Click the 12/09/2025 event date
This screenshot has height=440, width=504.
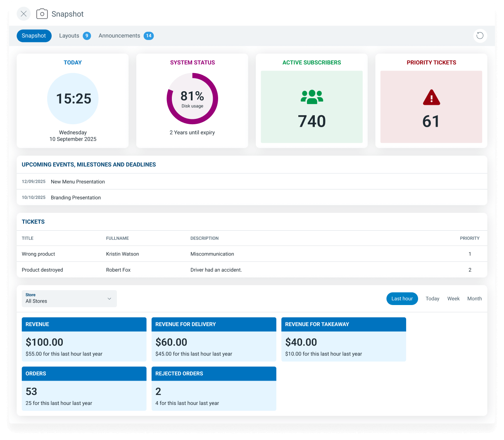33,182
